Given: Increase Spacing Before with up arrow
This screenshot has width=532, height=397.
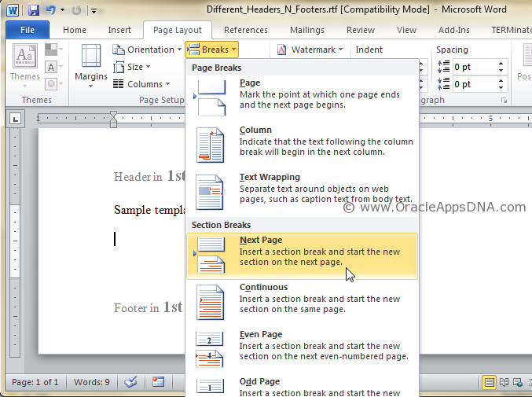Looking at the screenshot, I should [501, 64].
